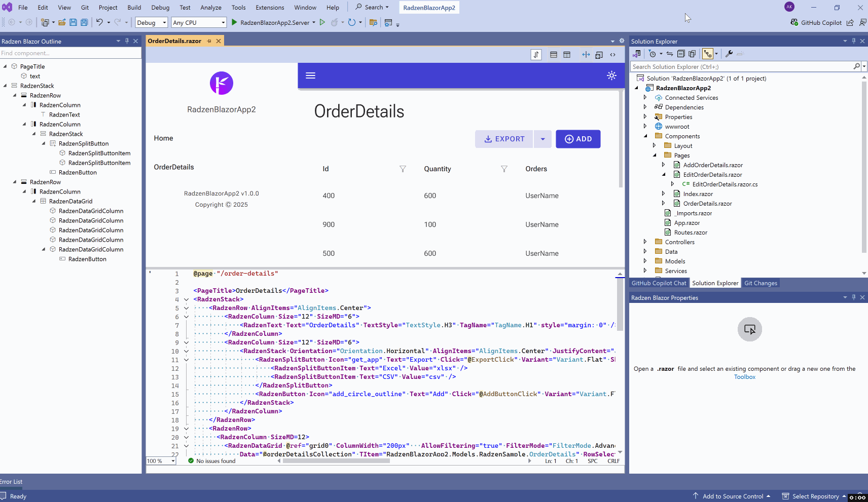Click the Find in Files folder-search icon

(x=373, y=22)
